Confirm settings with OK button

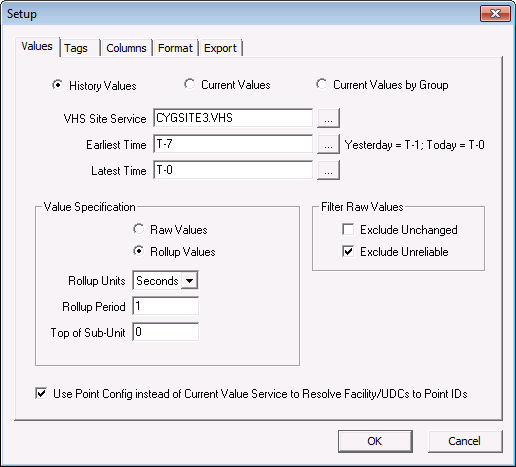pos(375,441)
